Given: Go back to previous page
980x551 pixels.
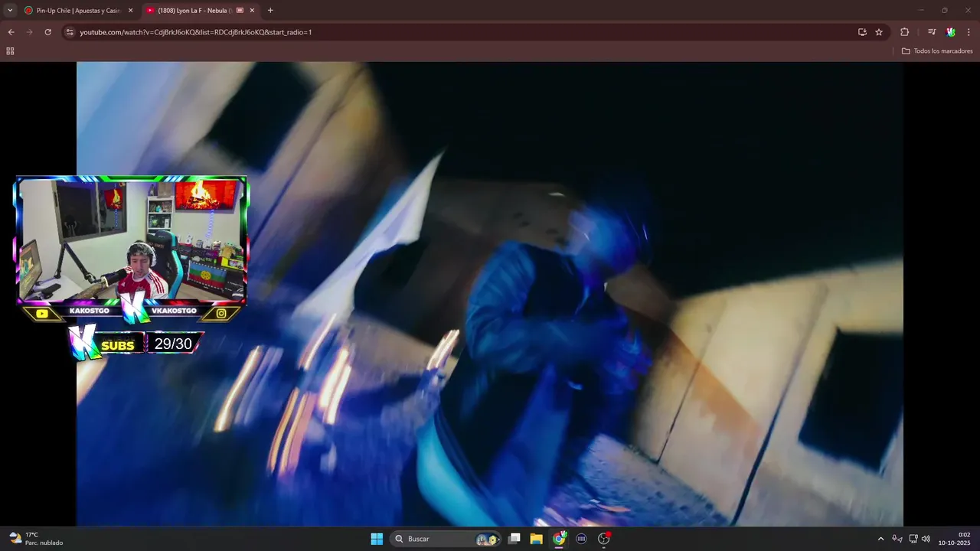Looking at the screenshot, I should coord(11,32).
